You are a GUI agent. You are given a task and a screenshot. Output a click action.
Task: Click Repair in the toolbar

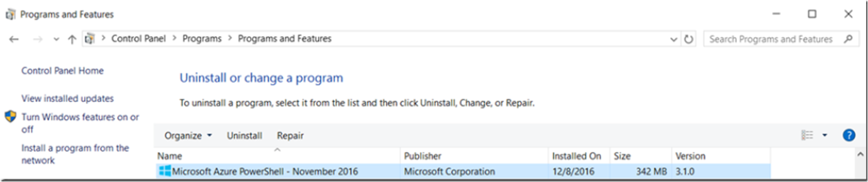pos(290,135)
